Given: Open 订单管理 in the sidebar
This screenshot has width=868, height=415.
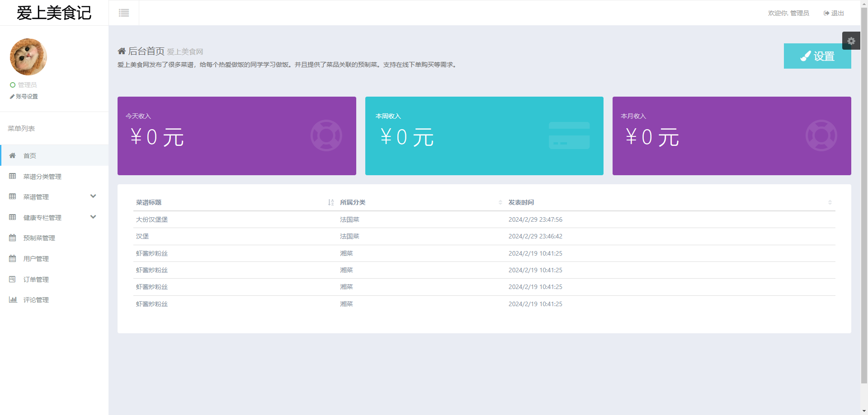Looking at the screenshot, I should (54, 279).
